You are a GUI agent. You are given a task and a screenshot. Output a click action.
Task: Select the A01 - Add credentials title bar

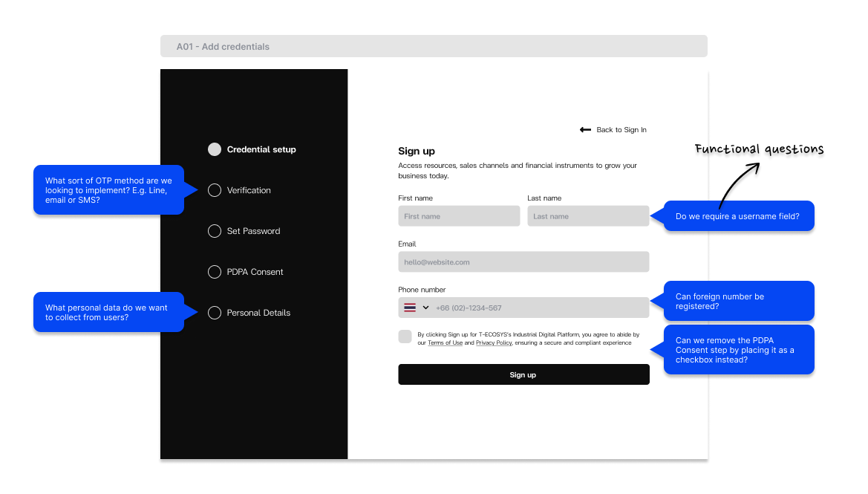[434, 46]
